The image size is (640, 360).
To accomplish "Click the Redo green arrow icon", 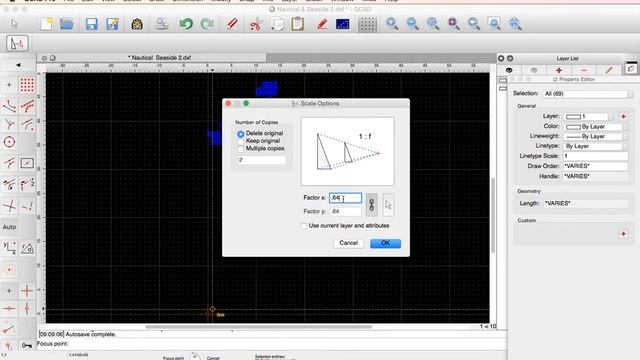I will [207, 24].
